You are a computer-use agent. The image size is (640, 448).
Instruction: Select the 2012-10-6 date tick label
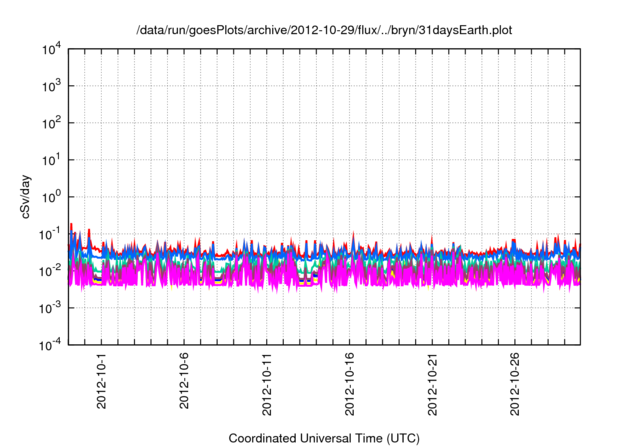[x=184, y=384]
